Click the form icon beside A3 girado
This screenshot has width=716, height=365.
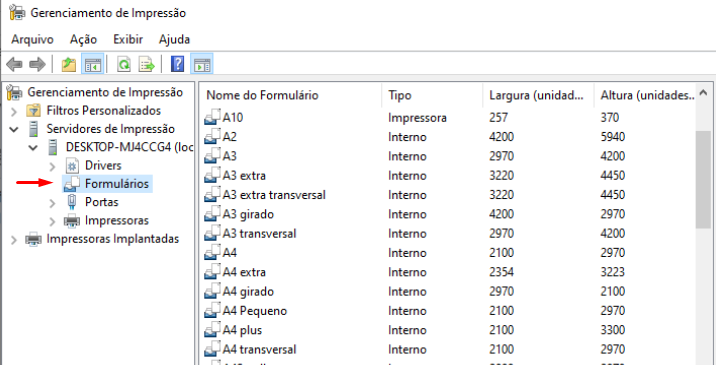point(211,214)
